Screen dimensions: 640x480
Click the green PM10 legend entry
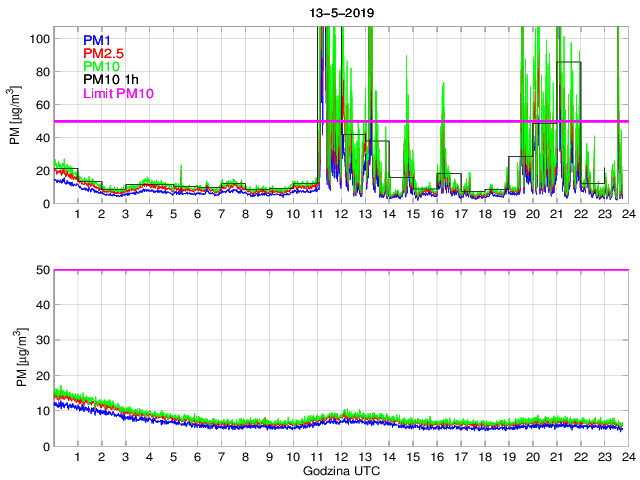point(102,67)
